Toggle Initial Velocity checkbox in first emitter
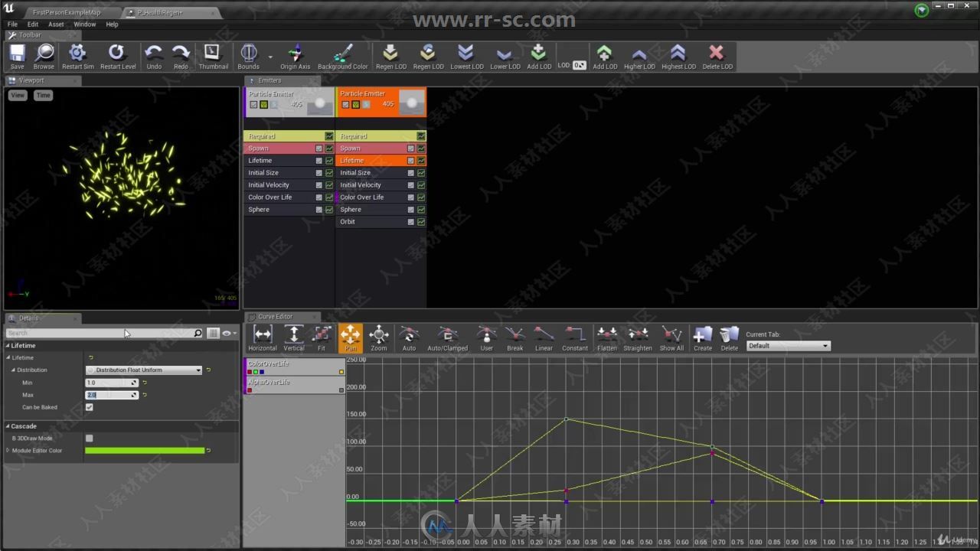The image size is (980, 551). (319, 185)
